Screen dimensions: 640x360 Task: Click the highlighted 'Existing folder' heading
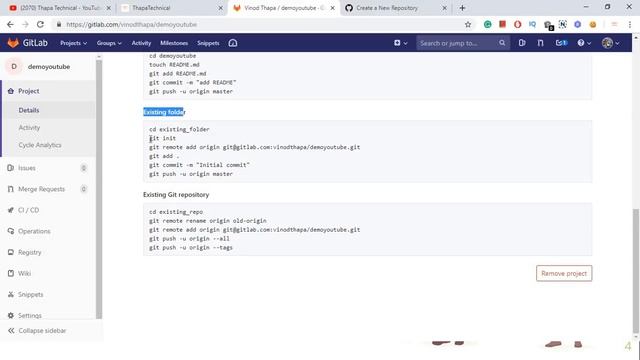[x=164, y=112]
